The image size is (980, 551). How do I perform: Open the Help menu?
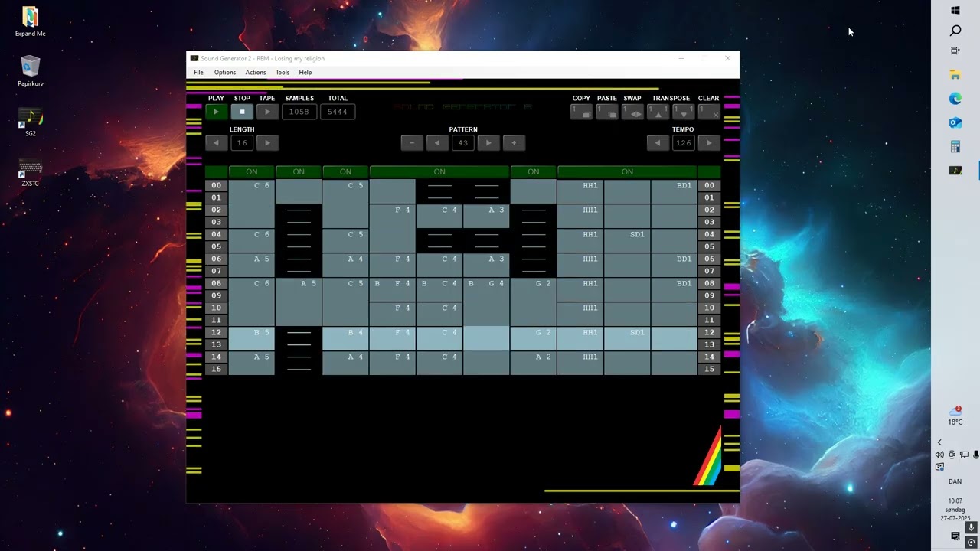[x=305, y=73]
